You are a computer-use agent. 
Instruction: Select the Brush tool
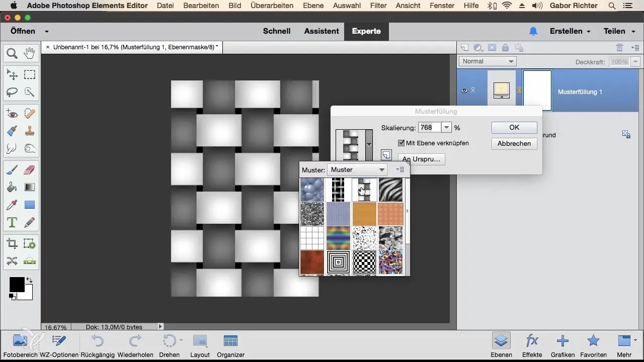(x=12, y=170)
